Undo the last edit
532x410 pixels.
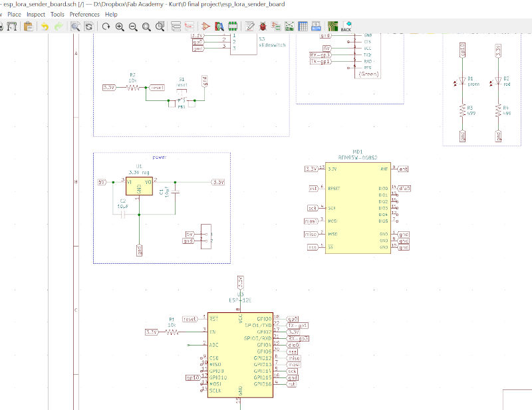(x=45, y=27)
